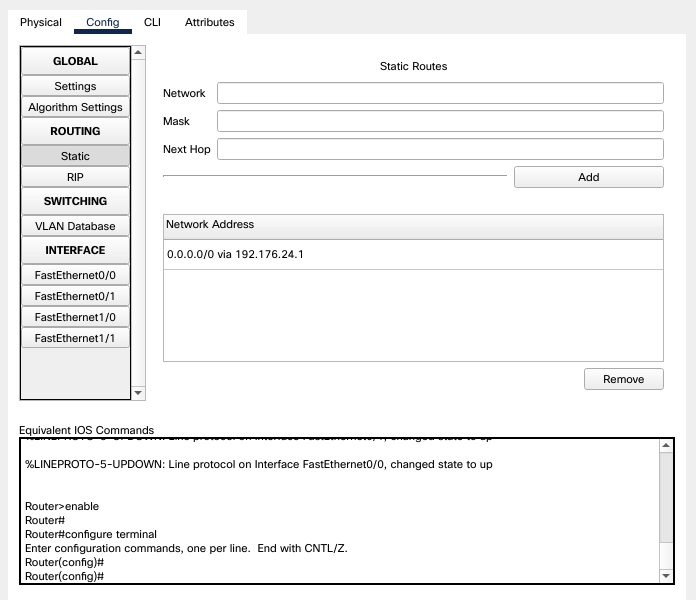The width and height of the screenshot is (696, 600).
Task: Click IOS commands scroll down arrow
Action: click(x=666, y=576)
